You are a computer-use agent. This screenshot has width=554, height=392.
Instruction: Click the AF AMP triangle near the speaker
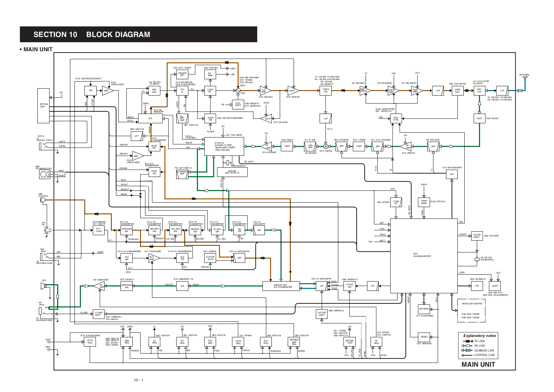click(x=100, y=286)
